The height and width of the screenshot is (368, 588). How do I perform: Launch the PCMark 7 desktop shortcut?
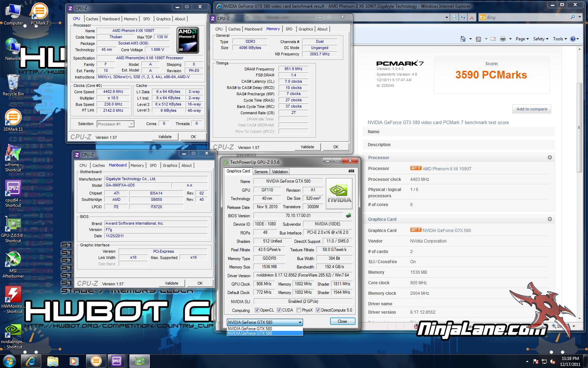pyautogui.click(x=40, y=15)
